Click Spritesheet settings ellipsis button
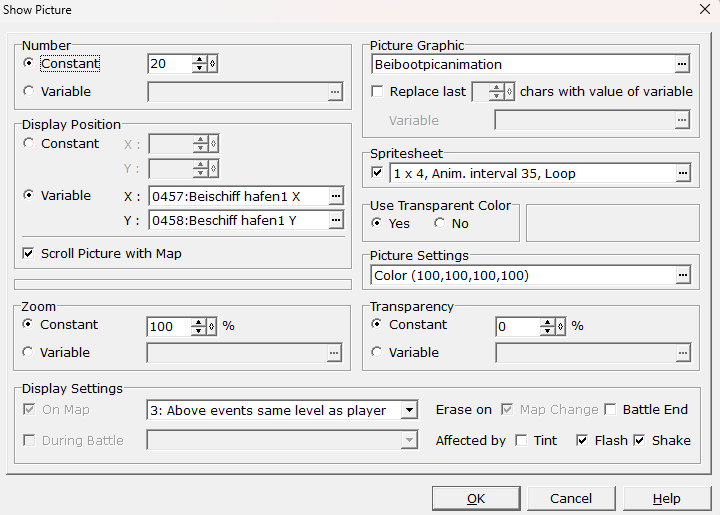Viewport: 720px width, 515px height. (682, 174)
